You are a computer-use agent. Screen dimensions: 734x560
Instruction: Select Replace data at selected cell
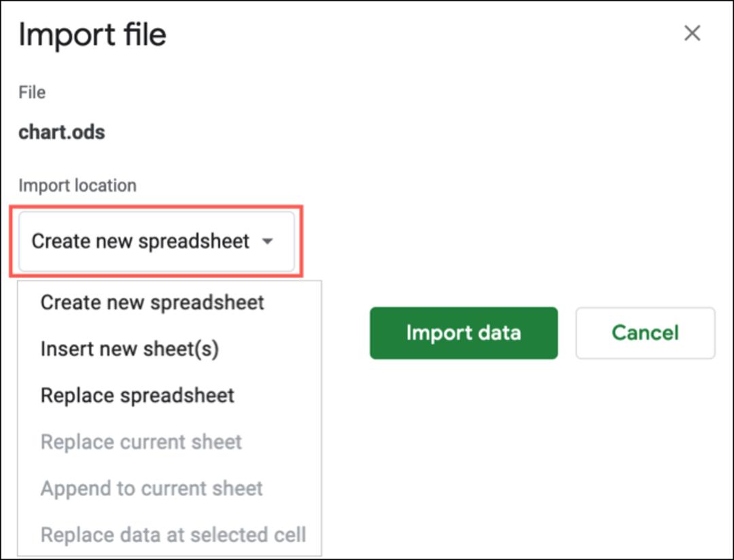[173, 535]
